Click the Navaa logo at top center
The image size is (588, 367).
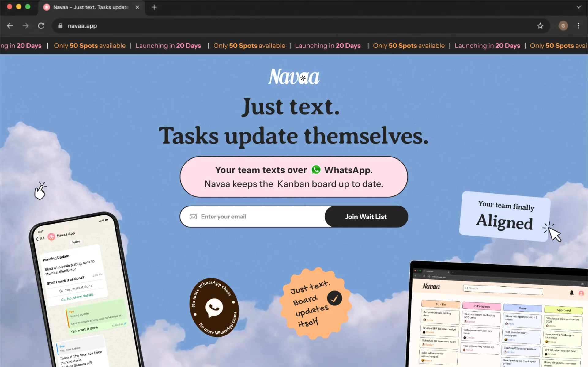click(294, 76)
